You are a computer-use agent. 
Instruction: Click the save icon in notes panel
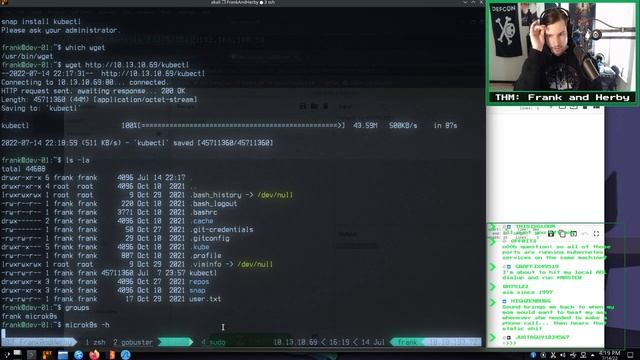[x=551, y=233]
